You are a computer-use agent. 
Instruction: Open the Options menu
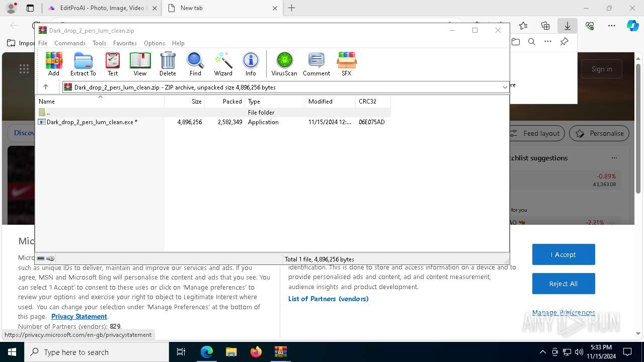click(x=154, y=43)
